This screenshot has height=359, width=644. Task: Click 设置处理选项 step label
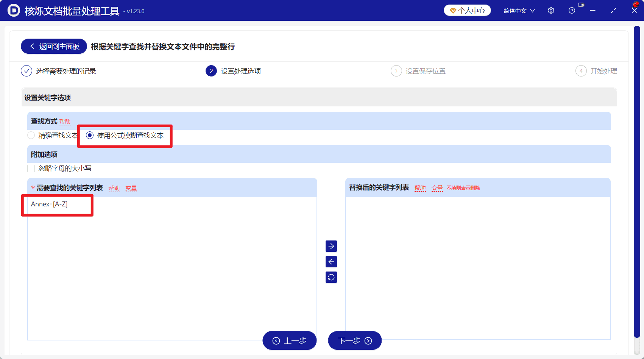[x=241, y=71]
